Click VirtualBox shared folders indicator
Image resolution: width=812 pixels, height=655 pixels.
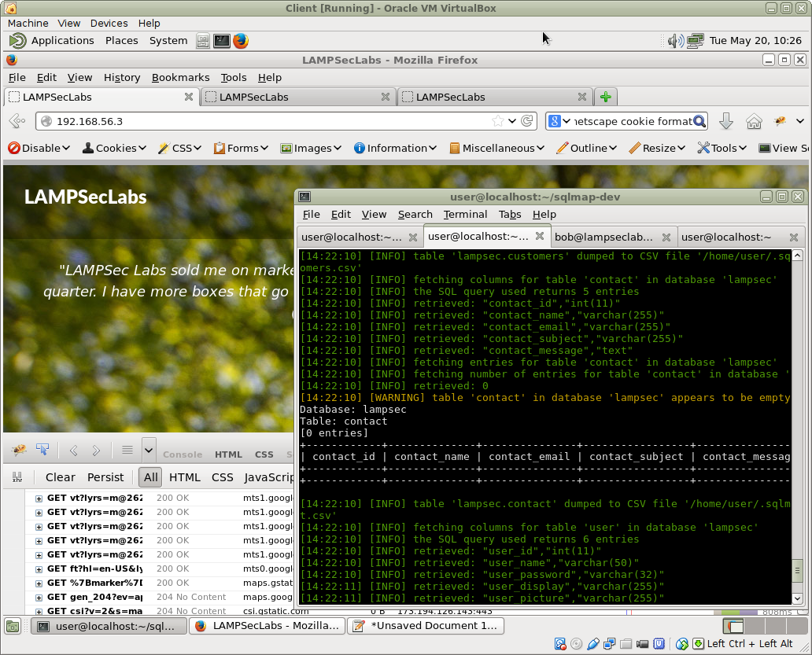(626, 644)
